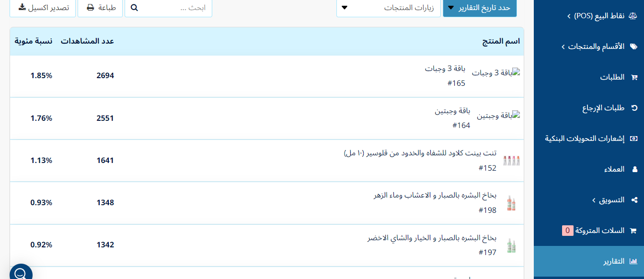Screen dimensions: 644x279
Task: Click the تصدير اكسيل export button
Action: point(43,8)
